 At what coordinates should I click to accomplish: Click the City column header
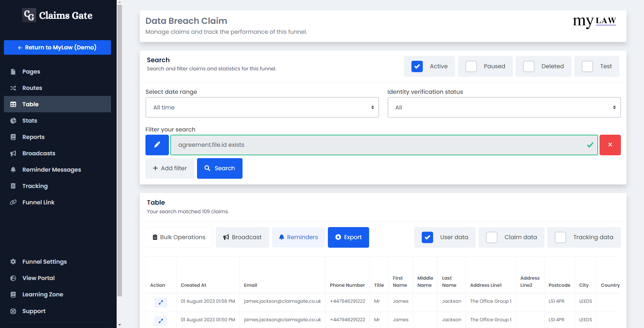click(584, 285)
